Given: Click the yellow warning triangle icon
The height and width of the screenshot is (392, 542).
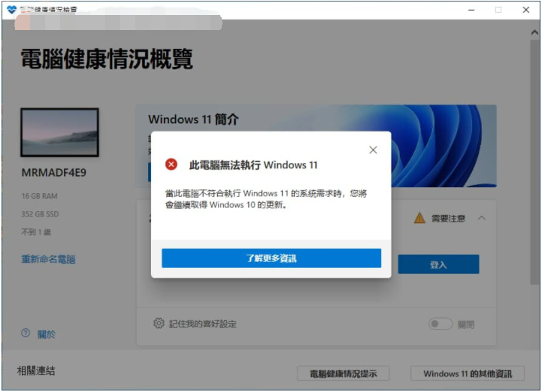Looking at the screenshot, I should [419, 219].
